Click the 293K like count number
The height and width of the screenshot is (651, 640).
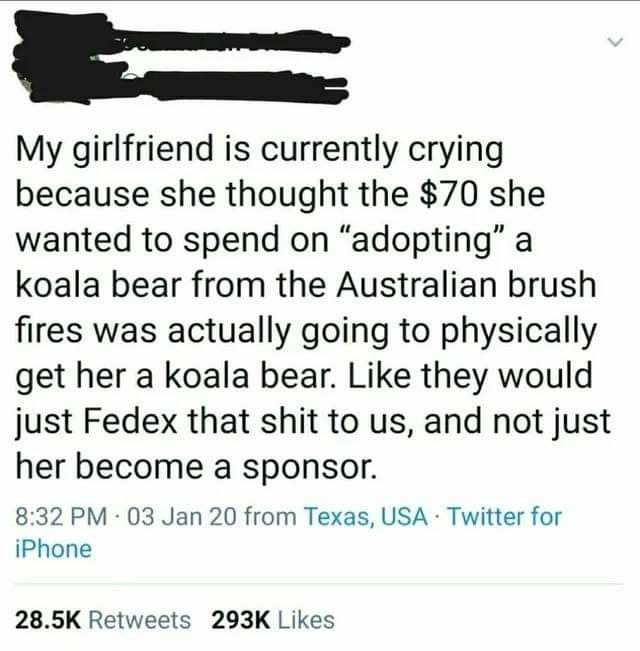tap(241, 620)
